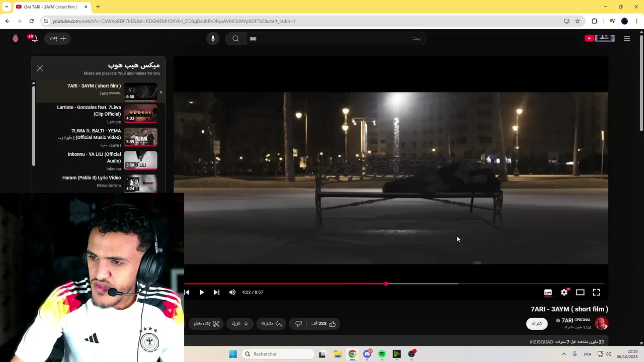Share the video
The image size is (644, 362).
click(272, 324)
